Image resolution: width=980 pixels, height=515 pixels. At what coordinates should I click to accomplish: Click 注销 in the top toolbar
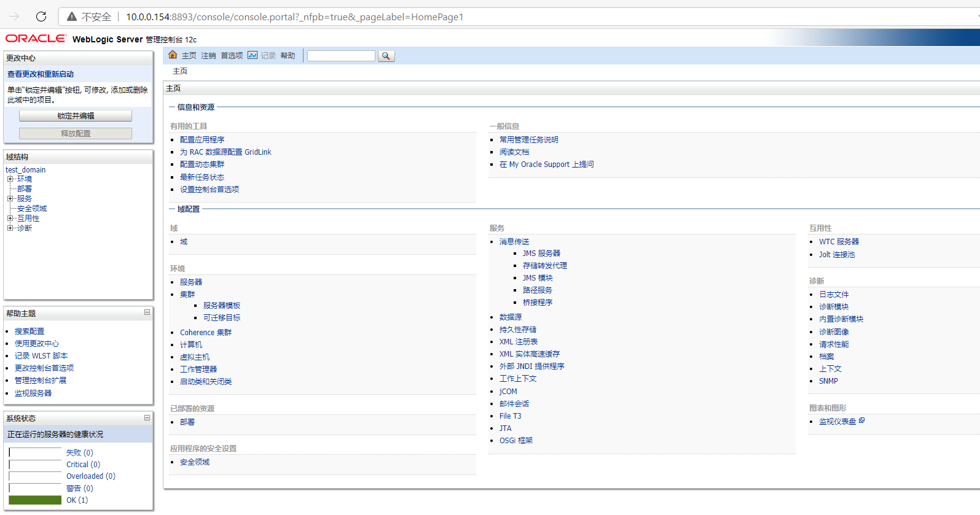(x=208, y=56)
